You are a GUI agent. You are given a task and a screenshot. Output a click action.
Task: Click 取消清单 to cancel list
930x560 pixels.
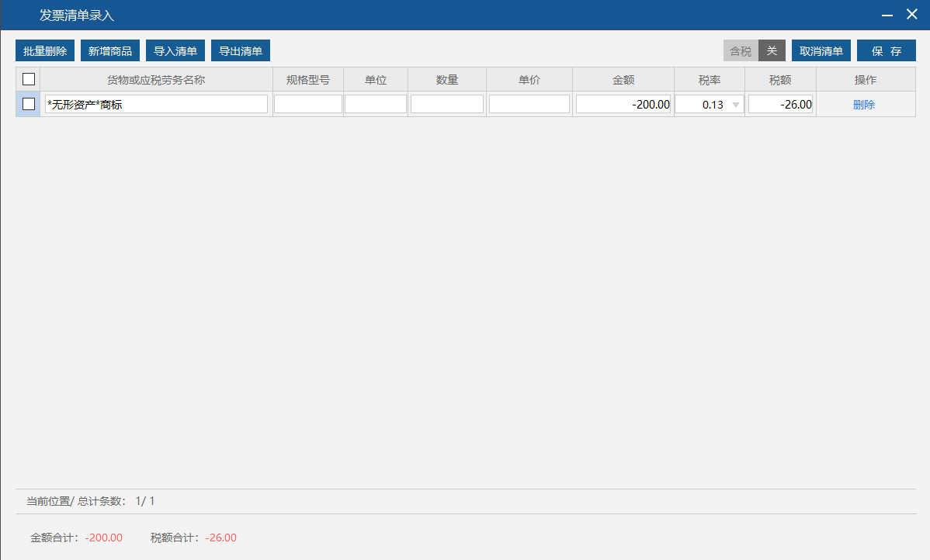tap(821, 51)
